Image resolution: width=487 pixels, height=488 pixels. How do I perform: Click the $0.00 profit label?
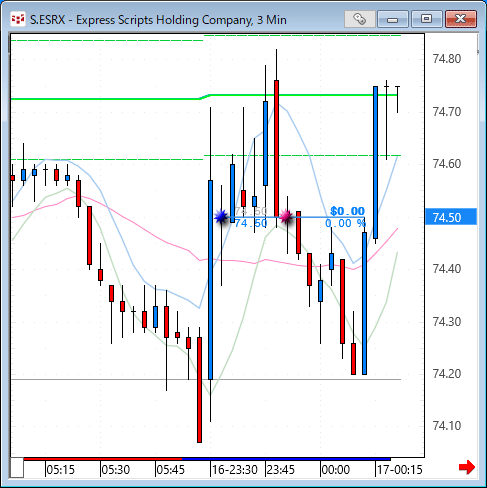347,211
